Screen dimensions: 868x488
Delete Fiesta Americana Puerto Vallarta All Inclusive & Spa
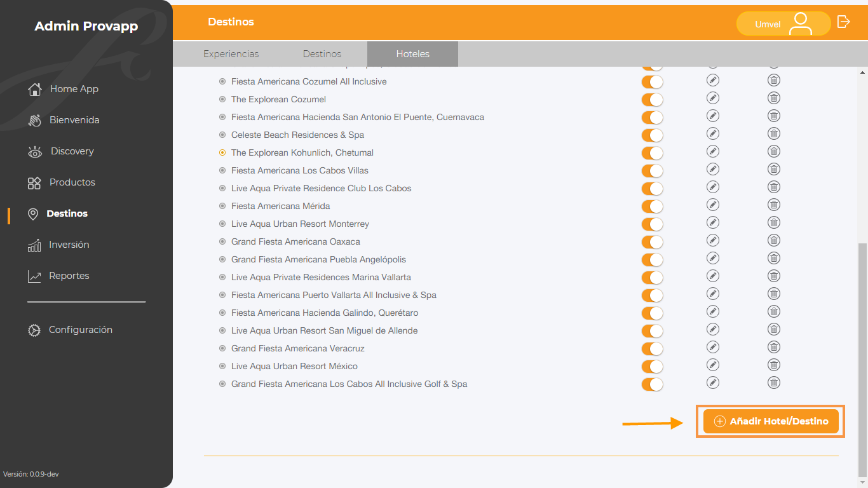774,294
